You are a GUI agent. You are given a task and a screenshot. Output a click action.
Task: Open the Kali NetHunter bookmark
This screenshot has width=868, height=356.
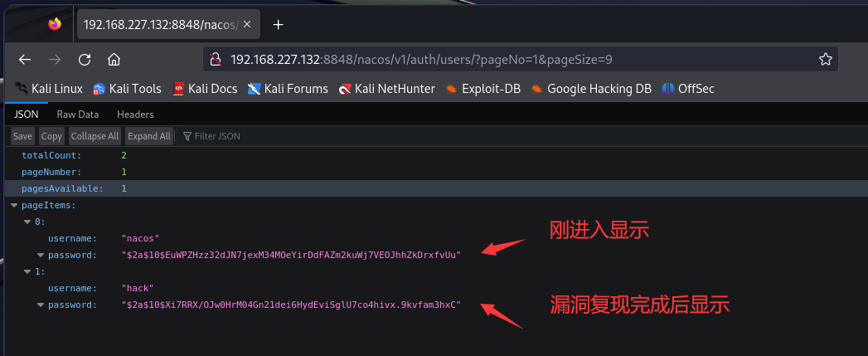pos(386,89)
